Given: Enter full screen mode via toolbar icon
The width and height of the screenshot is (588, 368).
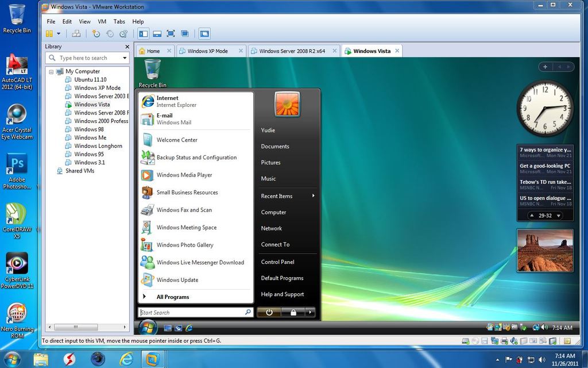Looking at the screenshot, I should 171,34.
